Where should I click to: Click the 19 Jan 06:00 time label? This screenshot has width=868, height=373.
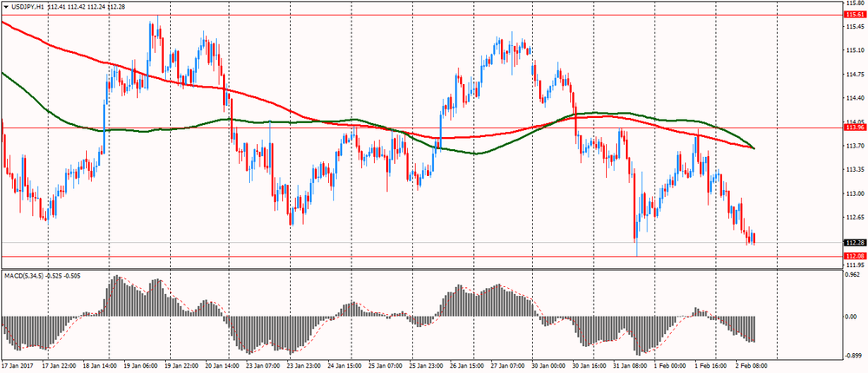141,366
